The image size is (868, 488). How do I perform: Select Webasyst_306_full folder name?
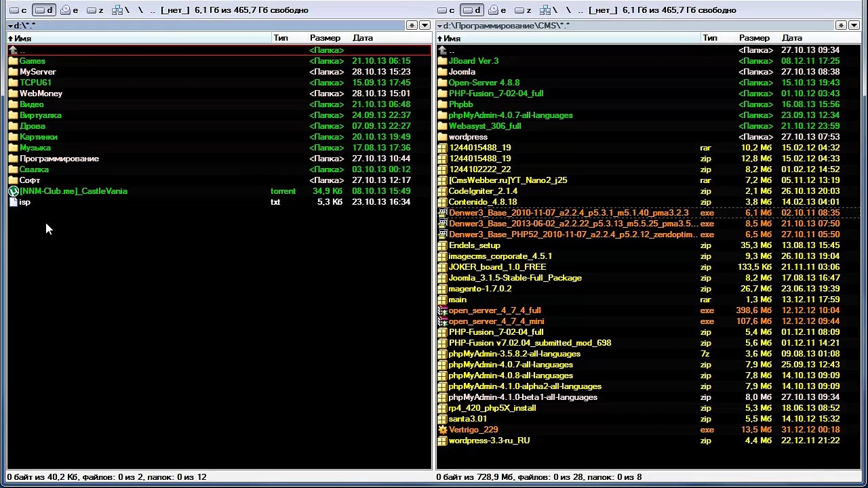[x=485, y=126]
